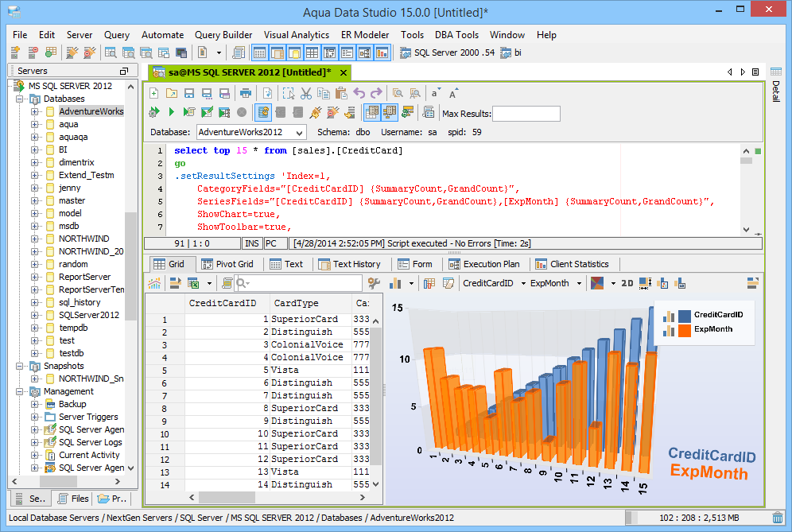Close the sa@MS SQL SERVER 2012 tab
The width and height of the screenshot is (792, 532).
344,72
